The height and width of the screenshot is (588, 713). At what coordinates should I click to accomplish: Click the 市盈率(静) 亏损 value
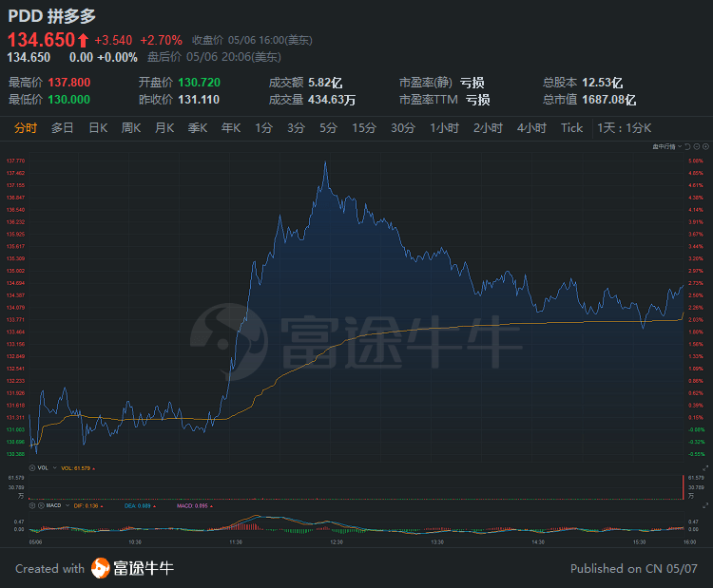pyautogui.click(x=472, y=83)
